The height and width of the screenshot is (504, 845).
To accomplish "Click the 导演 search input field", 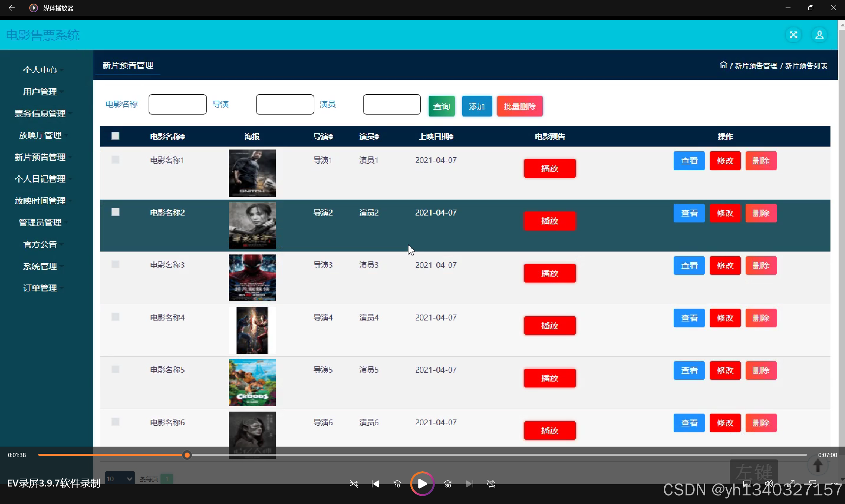I will click(x=285, y=104).
